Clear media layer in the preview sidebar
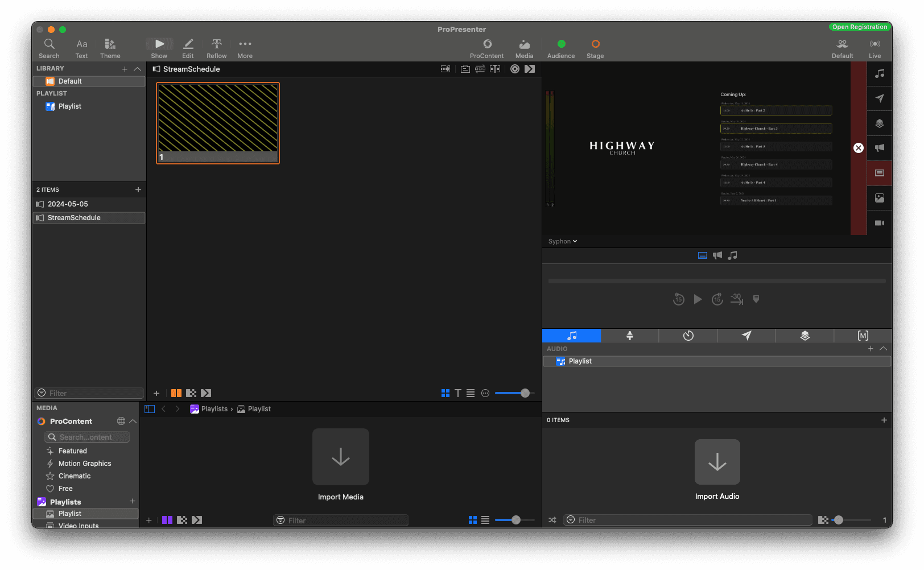 tap(880, 198)
